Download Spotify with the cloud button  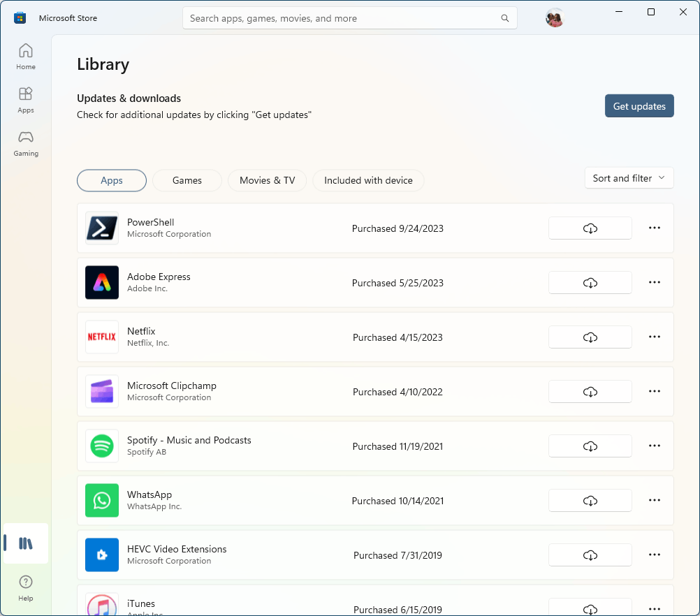click(x=590, y=446)
